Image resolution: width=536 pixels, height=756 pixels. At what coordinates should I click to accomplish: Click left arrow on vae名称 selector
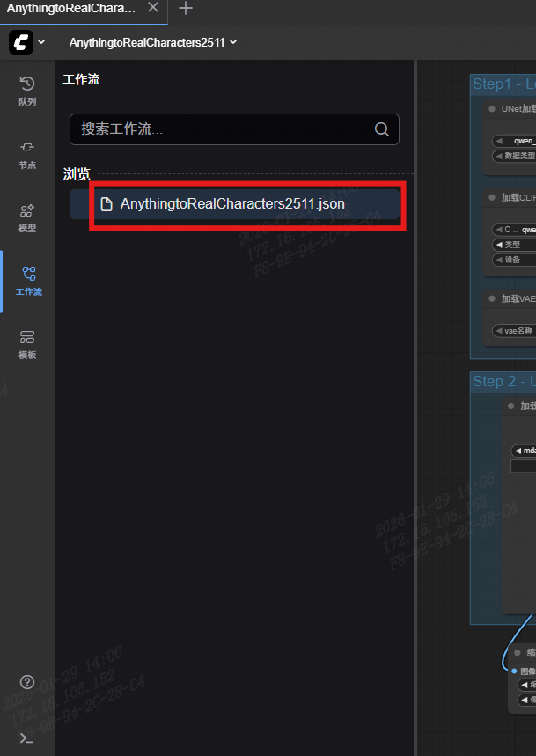pyautogui.click(x=498, y=331)
